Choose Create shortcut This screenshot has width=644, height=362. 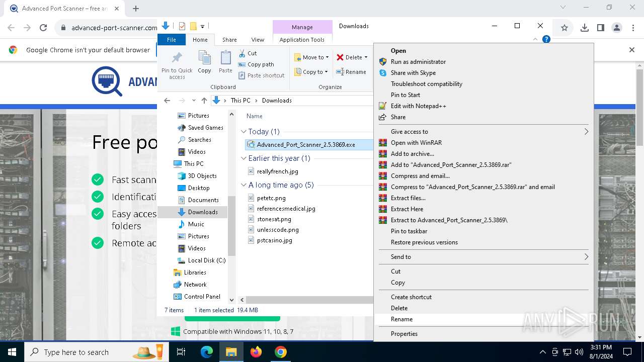[484, 297]
